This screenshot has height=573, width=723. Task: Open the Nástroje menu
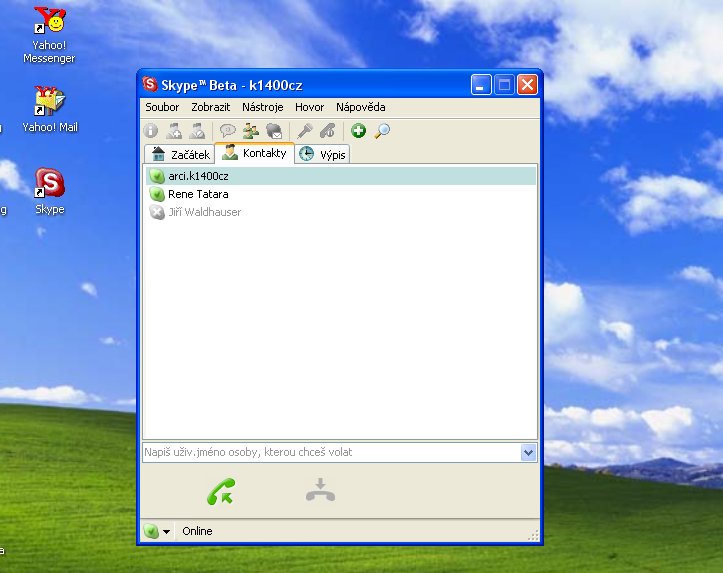click(262, 107)
